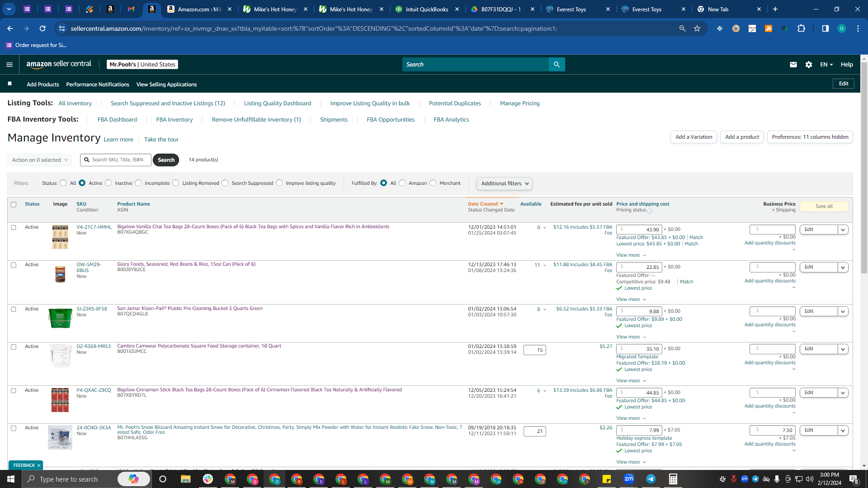Open the FBA Inventory tool link
The height and width of the screenshot is (488, 868).
(175, 120)
